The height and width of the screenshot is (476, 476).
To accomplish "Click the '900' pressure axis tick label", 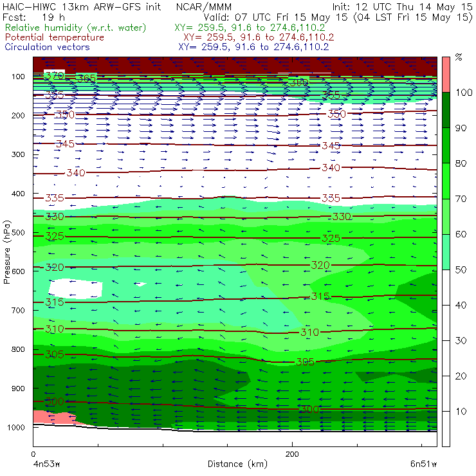I will coord(18,389).
